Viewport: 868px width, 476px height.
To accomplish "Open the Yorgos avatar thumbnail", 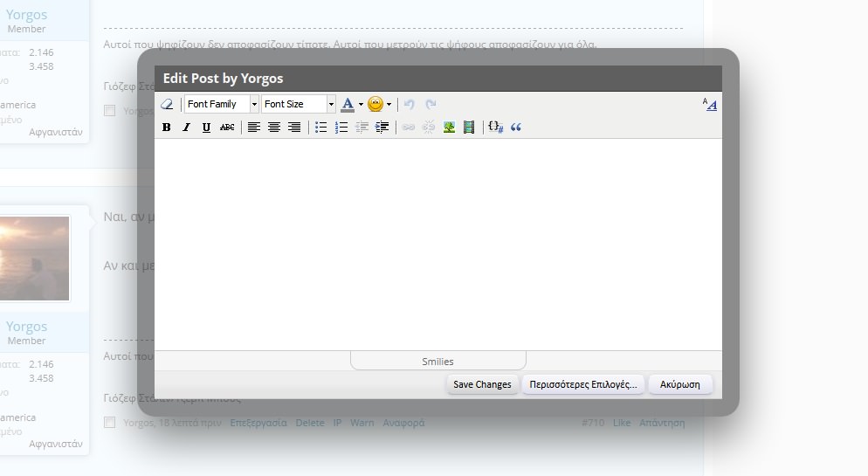I will [34, 259].
